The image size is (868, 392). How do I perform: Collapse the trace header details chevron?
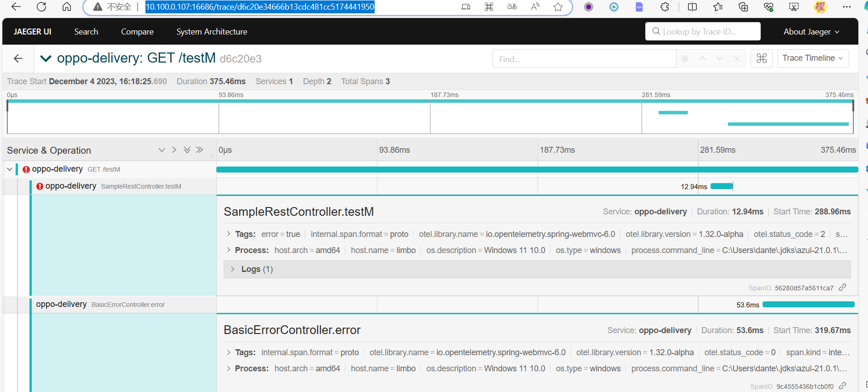(x=46, y=58)
